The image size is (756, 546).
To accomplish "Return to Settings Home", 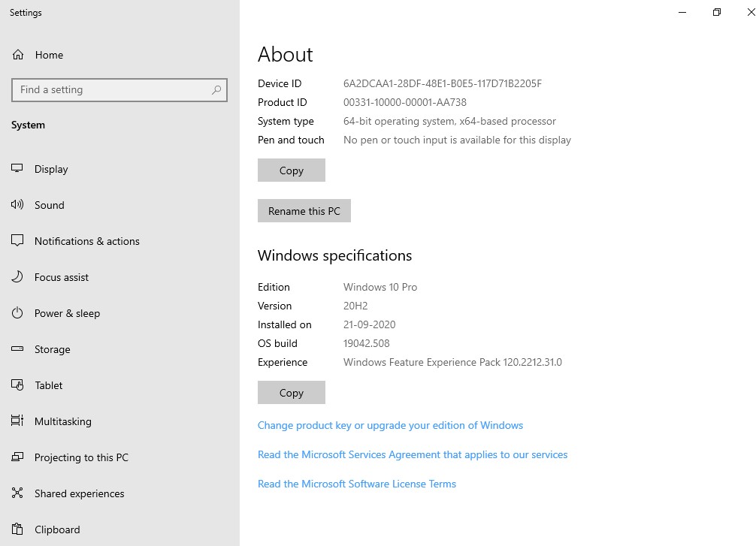I will [x=119, y=55].
